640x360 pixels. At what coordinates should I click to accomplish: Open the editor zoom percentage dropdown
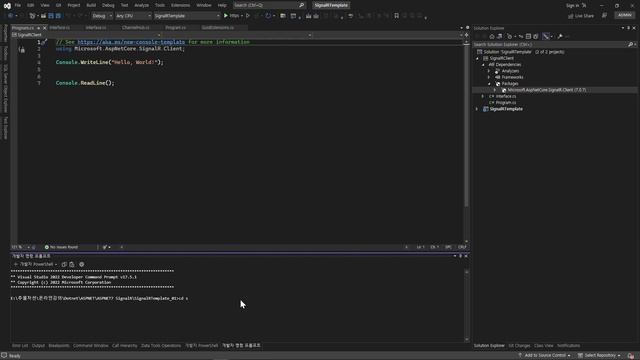click(20, 247)
